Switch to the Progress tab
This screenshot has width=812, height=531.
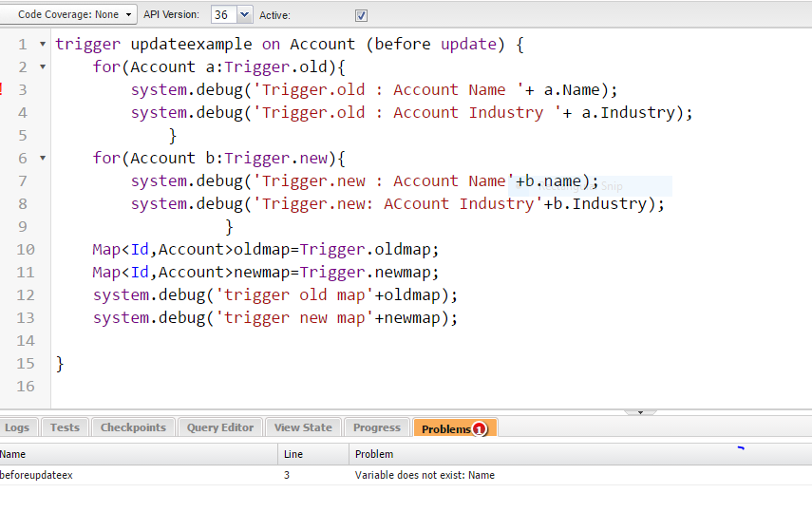[377, 427]
